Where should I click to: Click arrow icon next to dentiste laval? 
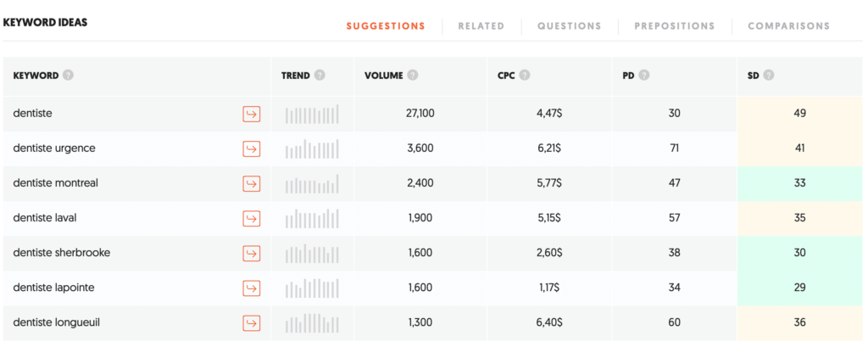[251, 218]
